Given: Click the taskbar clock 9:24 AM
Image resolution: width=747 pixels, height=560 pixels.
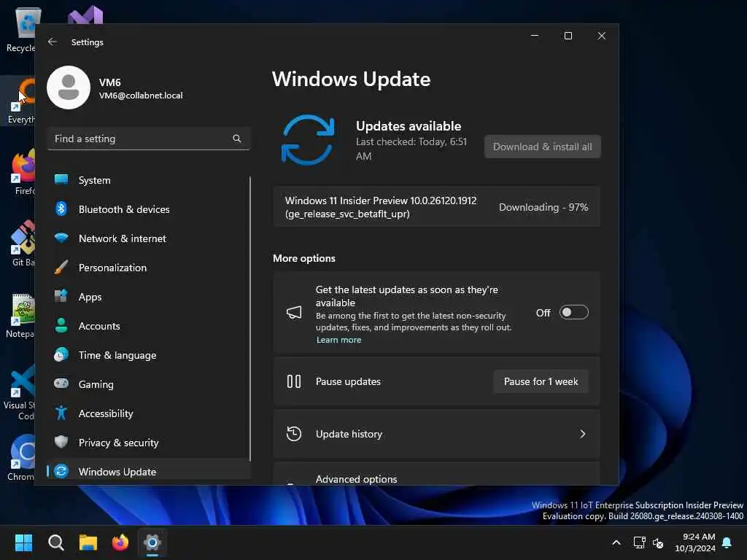Looking at the screenshot, I should pyautogui.click(x=698, y=537).
